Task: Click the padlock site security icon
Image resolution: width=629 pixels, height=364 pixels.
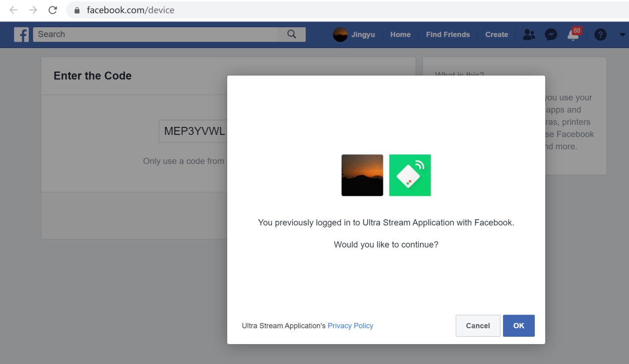Action: point(77,10)
